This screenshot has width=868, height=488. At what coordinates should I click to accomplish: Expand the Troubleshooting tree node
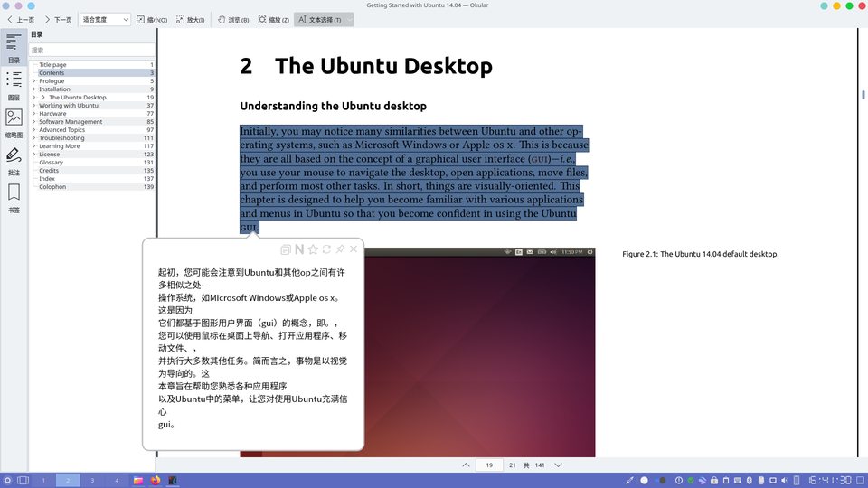[33, 137]
